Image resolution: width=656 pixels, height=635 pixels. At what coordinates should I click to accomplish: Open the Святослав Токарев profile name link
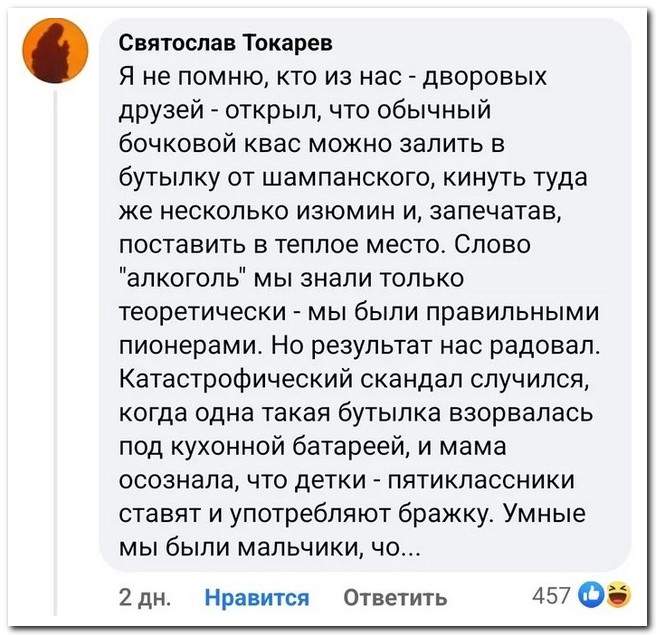pyautogui.click(x=213, y=43)
